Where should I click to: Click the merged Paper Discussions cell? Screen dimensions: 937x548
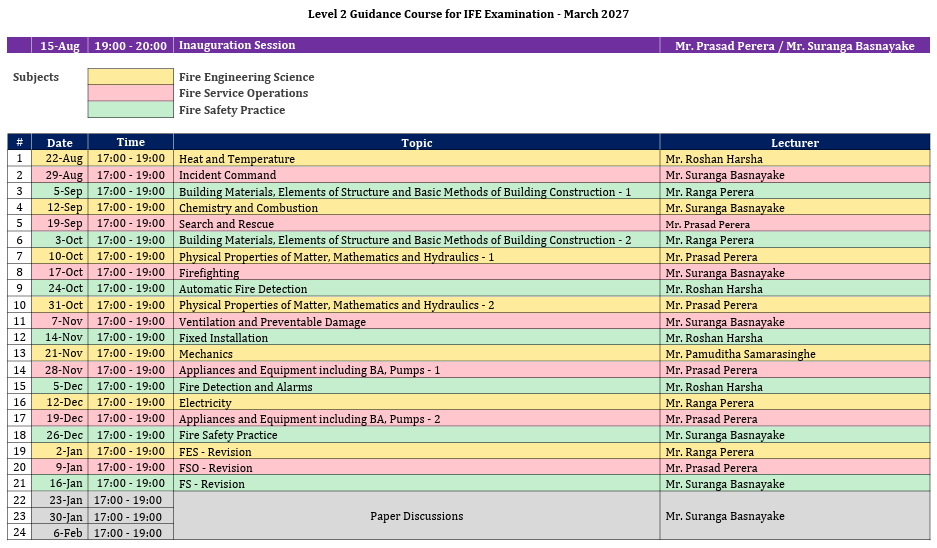(x=417, y=516)
